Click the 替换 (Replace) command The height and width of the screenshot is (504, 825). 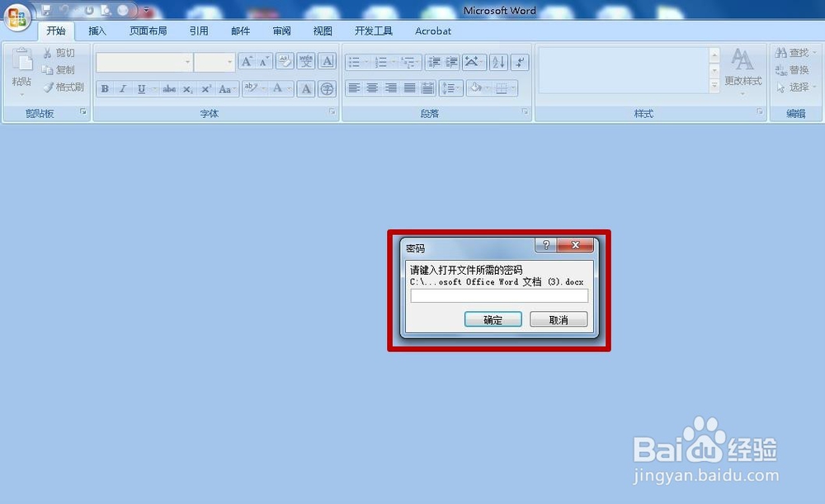792,69
